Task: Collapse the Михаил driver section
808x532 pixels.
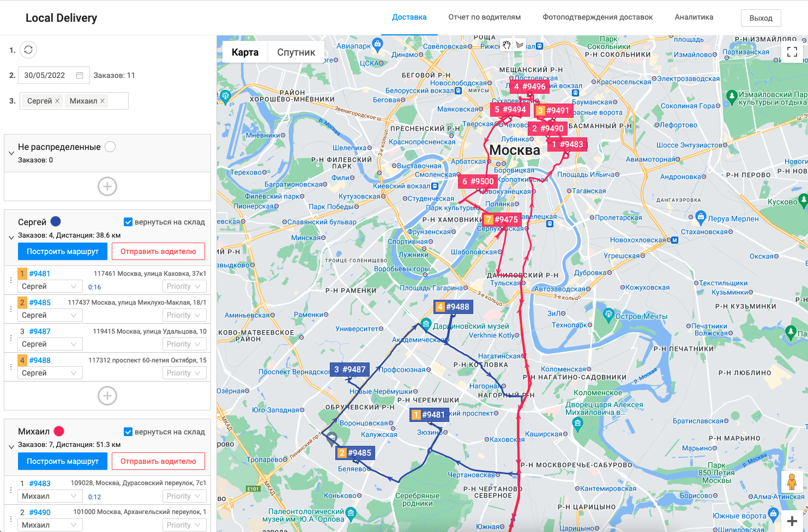Action: click(11, 447)
